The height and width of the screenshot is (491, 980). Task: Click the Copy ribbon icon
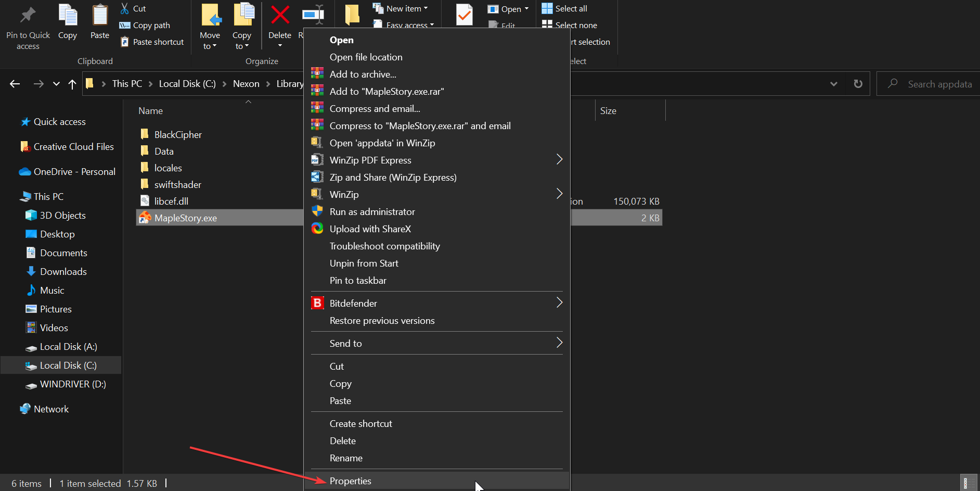pos(68,16)
